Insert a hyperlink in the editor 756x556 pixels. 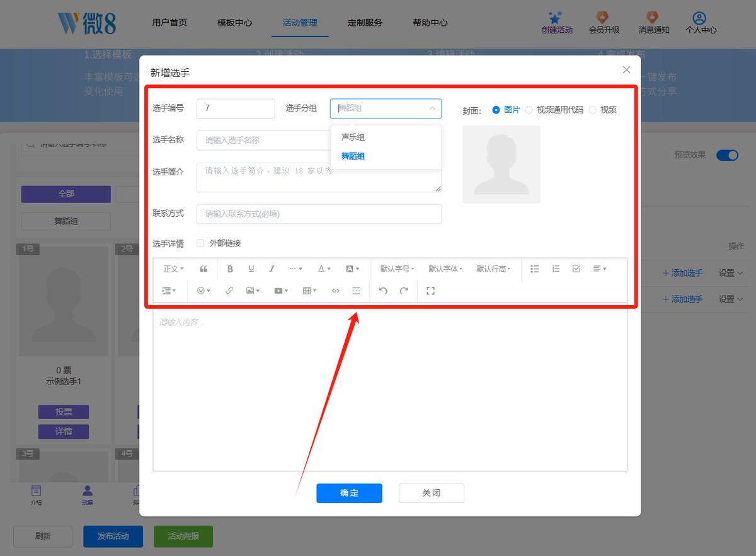[x=229, y=291]
